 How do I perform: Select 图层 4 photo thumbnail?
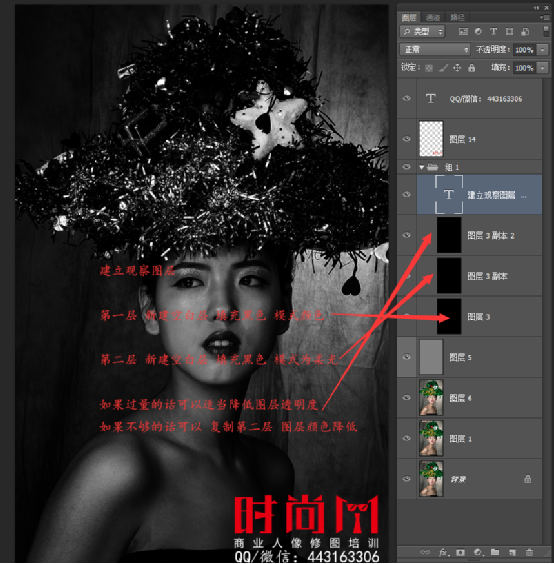pyautogui.click(x=431, y=397)
